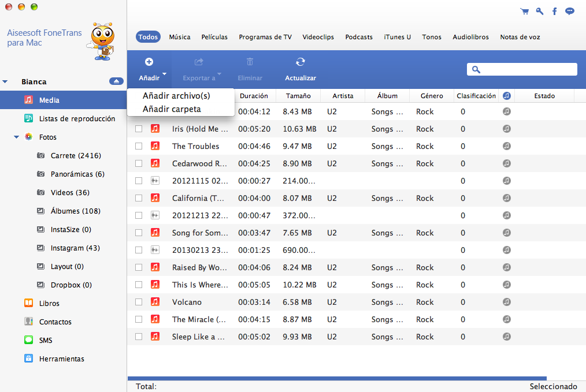This screenshot has height=392, width=586.
Task: Click the red music icon for Volcano
Action: (155, 302)
